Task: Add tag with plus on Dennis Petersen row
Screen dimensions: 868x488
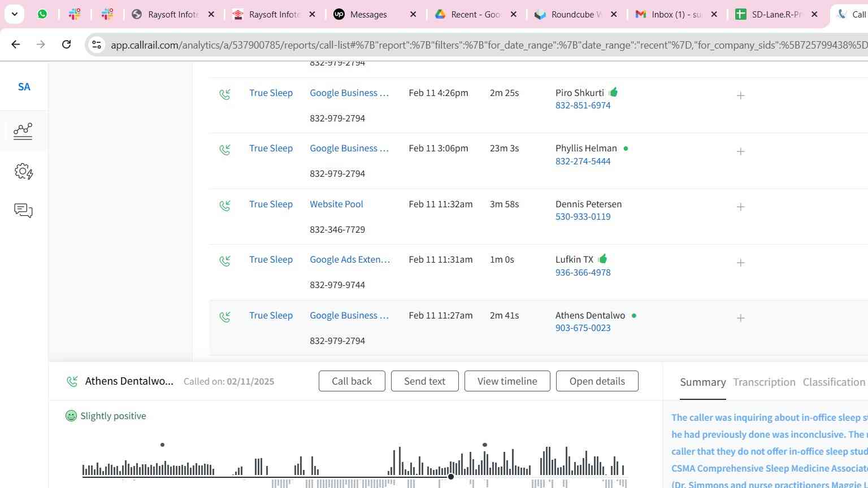Action: (x=740, y=207)
